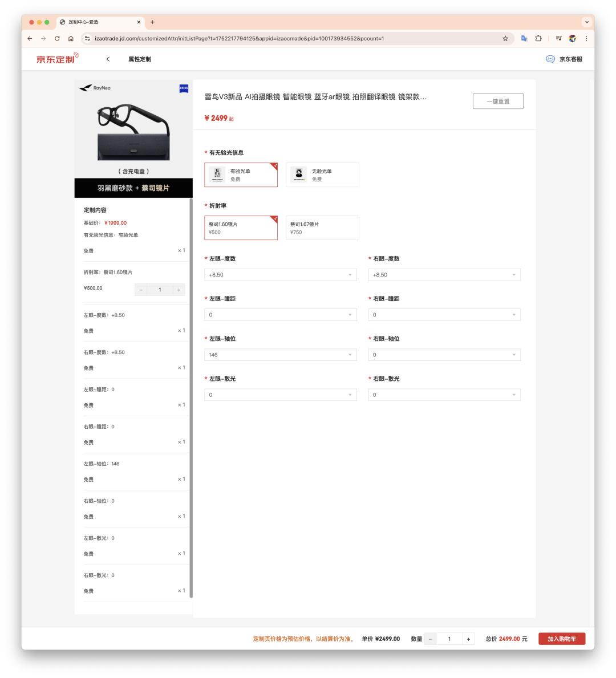
Task: Open 京东客服 chat icon
Action: pos(550,59)
